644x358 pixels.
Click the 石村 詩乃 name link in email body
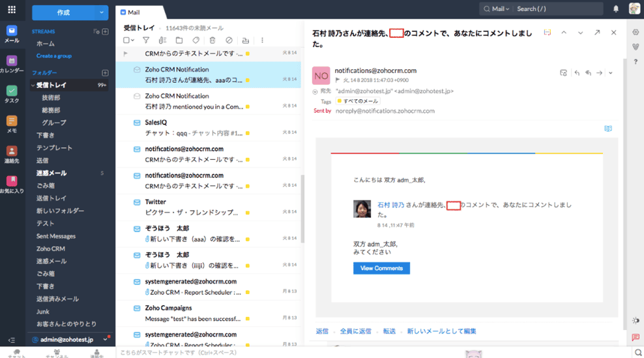(390, 205)
